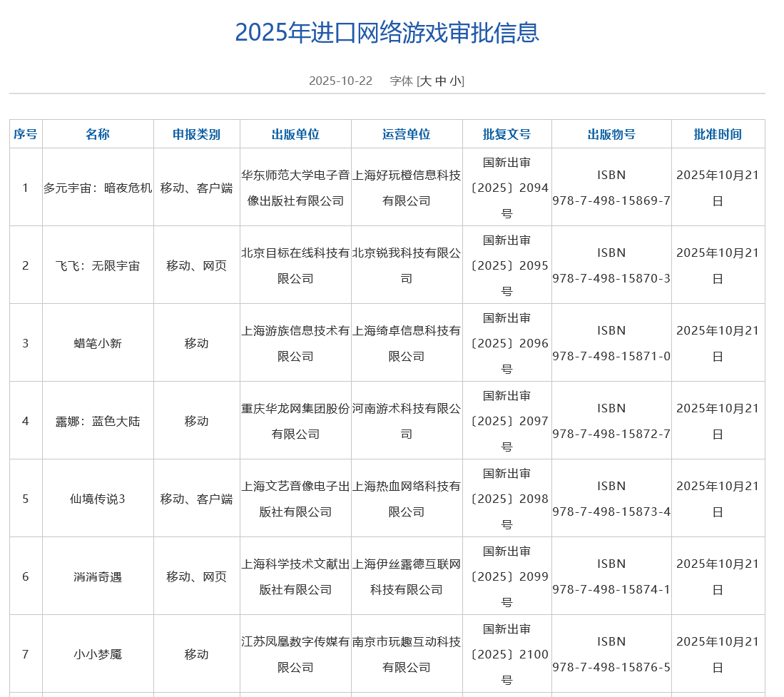Select the 出版单位 column header
The height and width of the screenshot is (697, 784).
click(295, 134)
